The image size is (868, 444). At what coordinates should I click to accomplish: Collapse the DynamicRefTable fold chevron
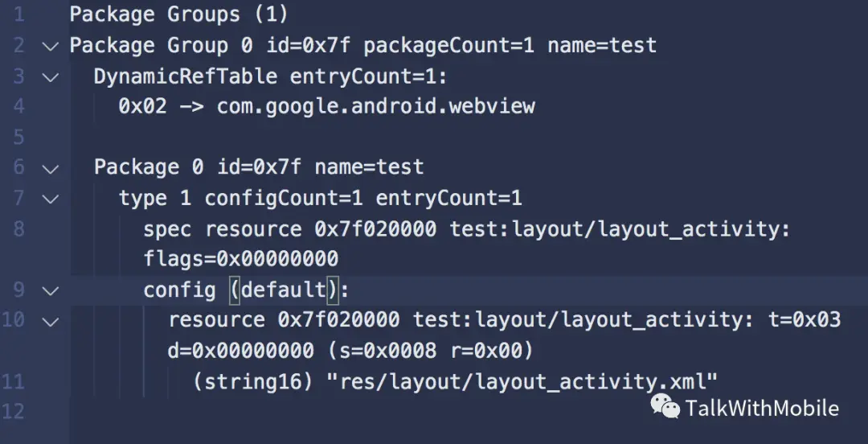(x=51, y=77)
